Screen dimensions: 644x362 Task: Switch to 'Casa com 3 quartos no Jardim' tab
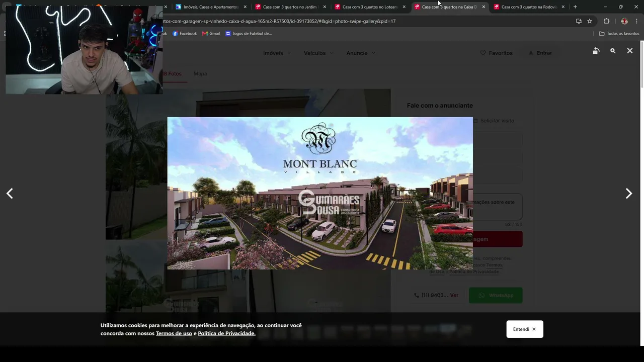click(290, 7)
